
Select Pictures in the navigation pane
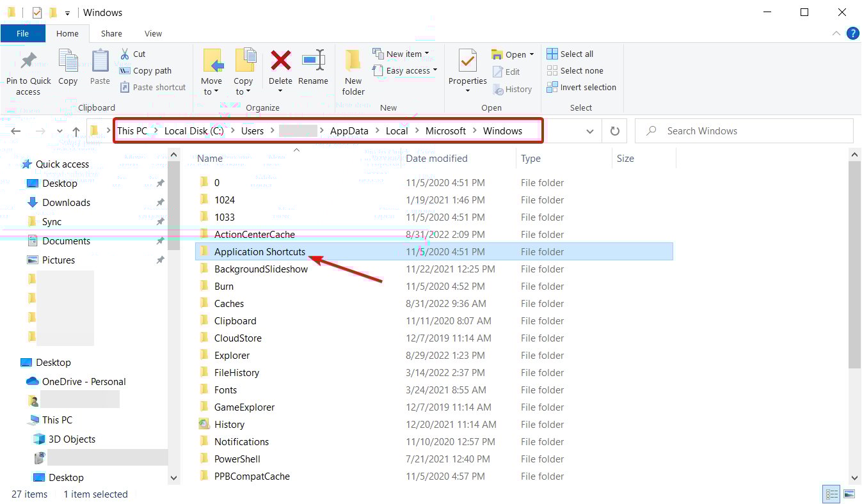pyautogui.click(x=59, y=260)
